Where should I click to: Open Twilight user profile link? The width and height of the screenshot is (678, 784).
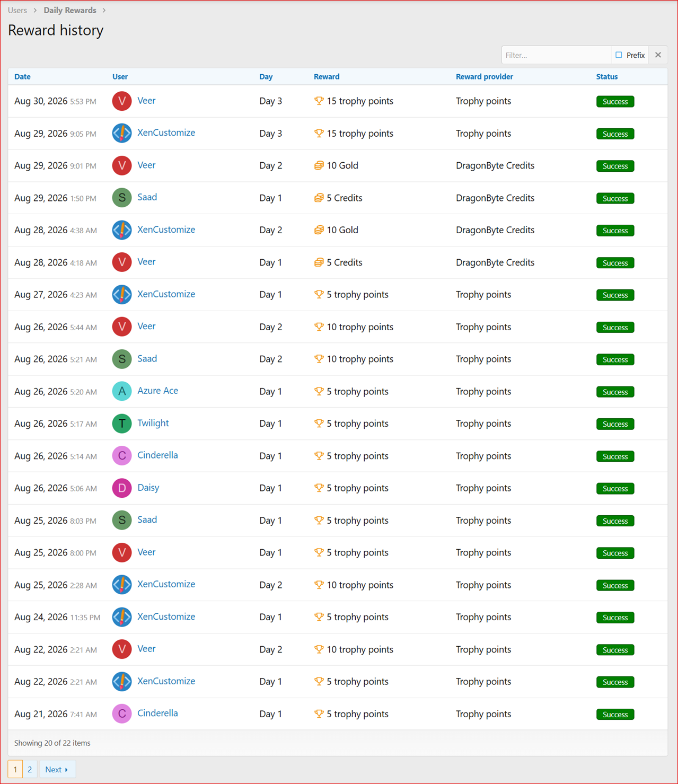(x=153, y=423)
